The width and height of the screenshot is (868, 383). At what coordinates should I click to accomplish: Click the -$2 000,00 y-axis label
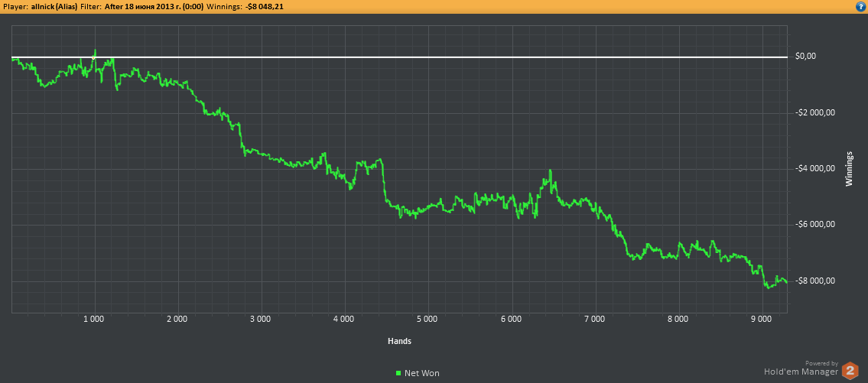pos(814,112)
